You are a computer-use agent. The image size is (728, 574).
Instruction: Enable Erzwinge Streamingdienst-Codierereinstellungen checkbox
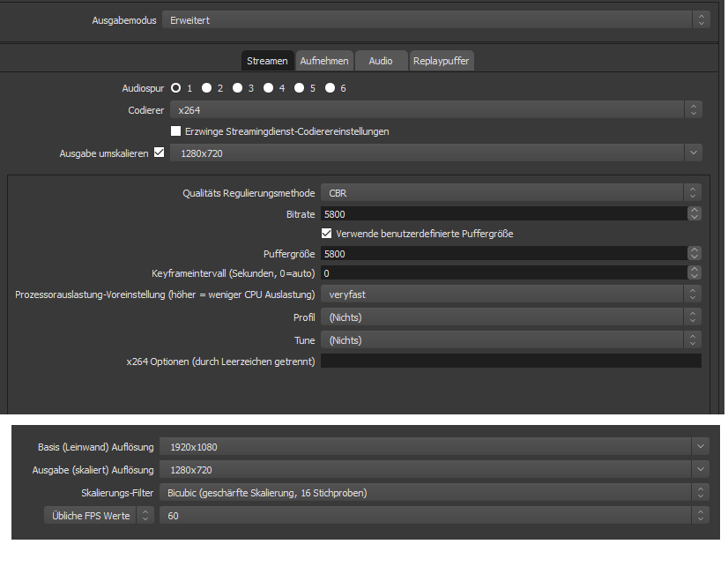(x=176, y=131)
